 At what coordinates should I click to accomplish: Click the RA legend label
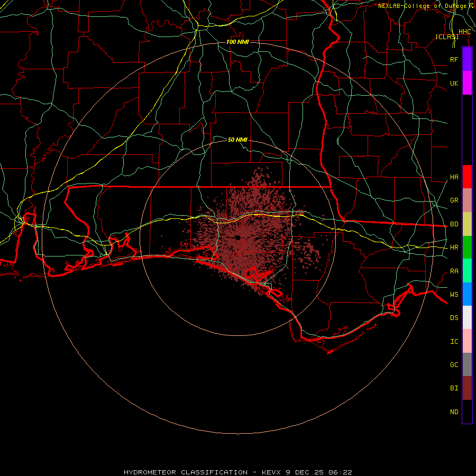point(454,271)
